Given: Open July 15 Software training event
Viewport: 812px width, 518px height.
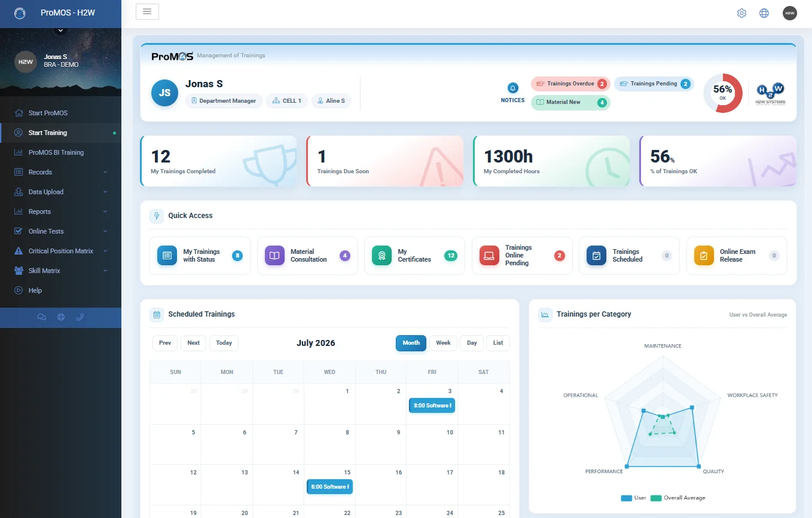Looking at the screenshot, I should (x=329, y=487).
